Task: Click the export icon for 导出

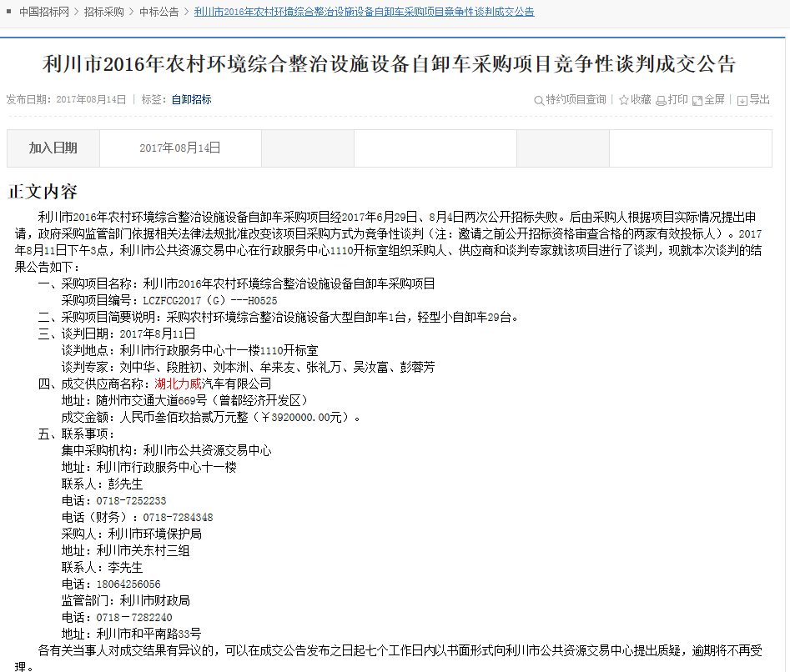Action: [x=742, y=101]
